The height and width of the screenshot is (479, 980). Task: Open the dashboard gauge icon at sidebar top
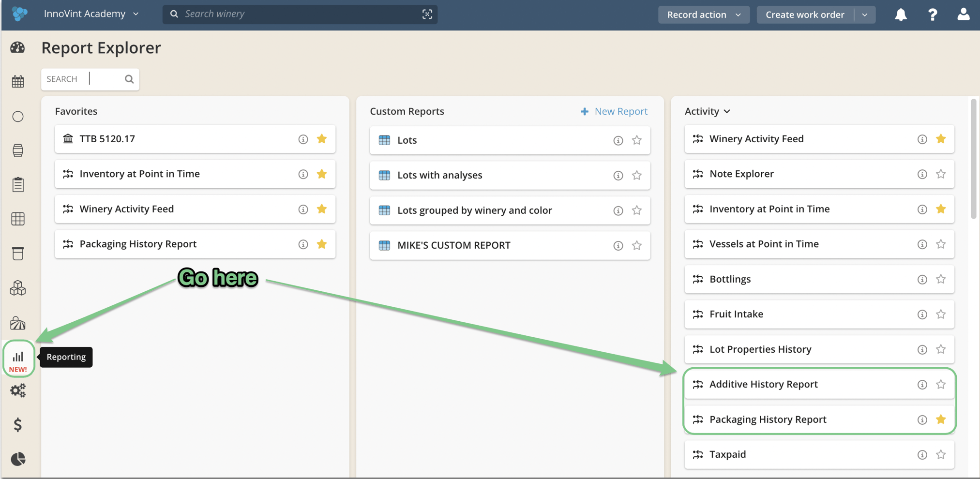[18, 47]
